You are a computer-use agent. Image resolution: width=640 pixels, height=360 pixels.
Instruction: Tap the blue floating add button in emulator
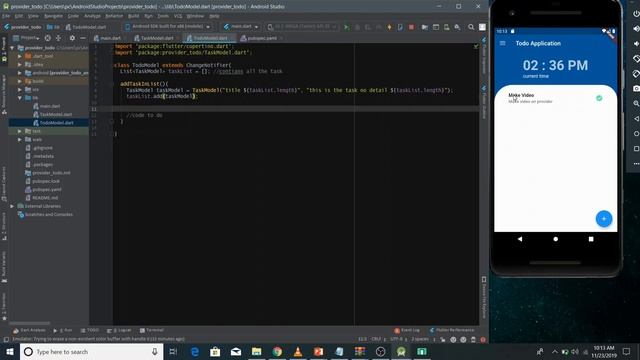(x=604, y=219)
